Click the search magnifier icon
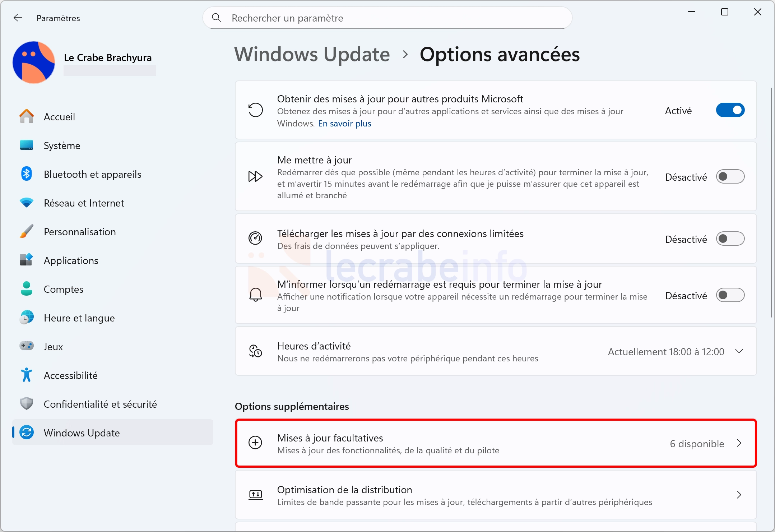 click(216, 18)
